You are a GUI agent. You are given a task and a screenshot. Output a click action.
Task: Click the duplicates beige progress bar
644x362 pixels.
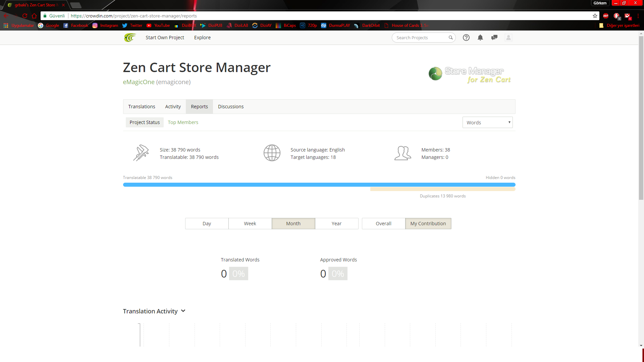click(x=443, y=189)
